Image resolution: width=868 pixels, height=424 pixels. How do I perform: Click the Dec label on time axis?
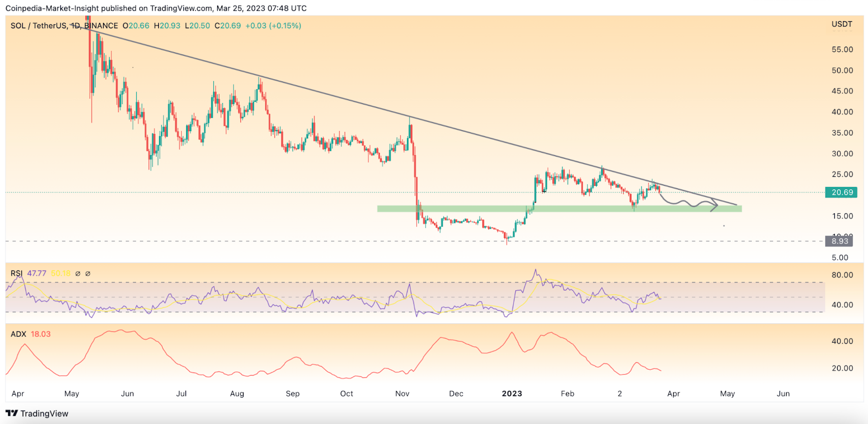tap(456, 394)
